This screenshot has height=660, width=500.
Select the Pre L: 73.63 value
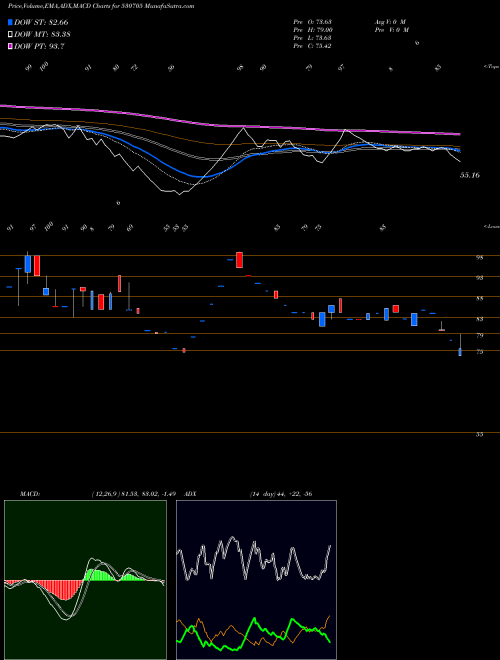coord(314,38)
